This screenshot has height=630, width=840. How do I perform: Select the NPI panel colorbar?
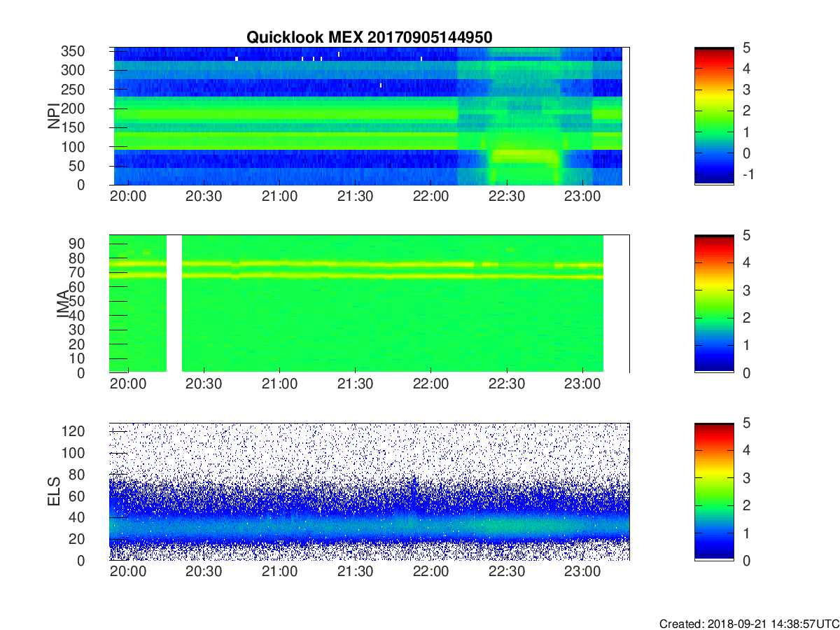pyautogui.click(x=714, y=116)
